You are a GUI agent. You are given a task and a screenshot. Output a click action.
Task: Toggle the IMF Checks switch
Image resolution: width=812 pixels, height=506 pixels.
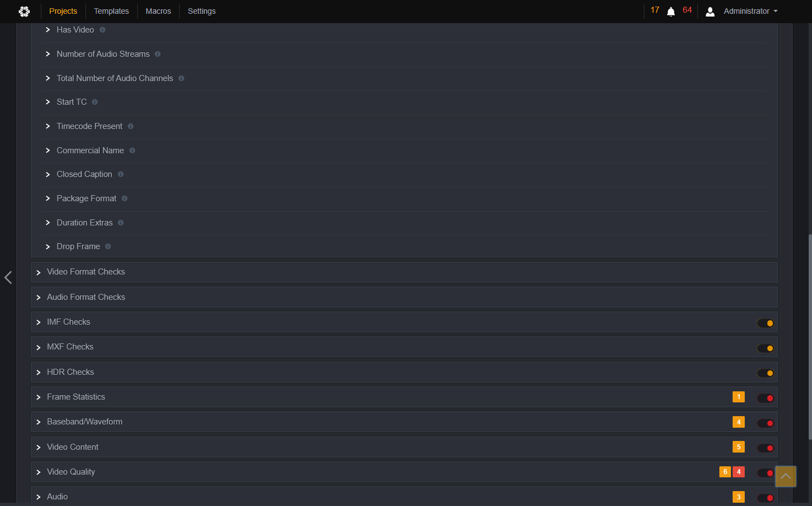click(x=766, y=324)
